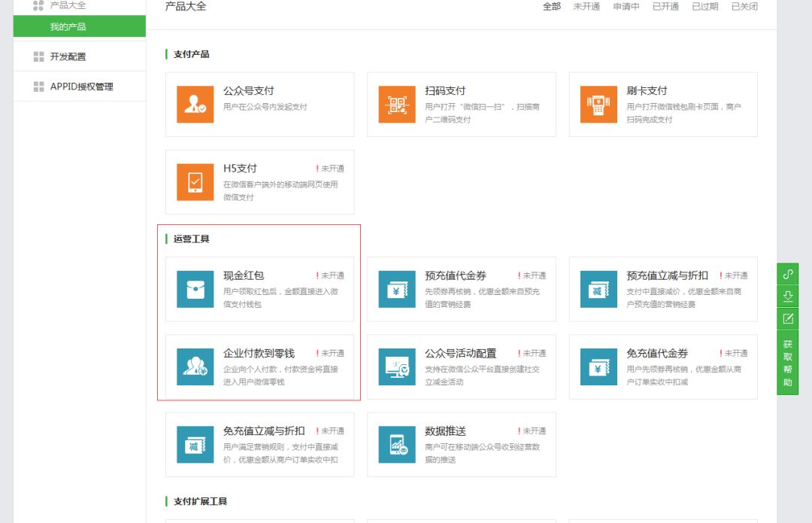Click description '用户在公众号内发起支付'
The height and width of the screenshot is (523, 812).
click(x=265, y=107)
